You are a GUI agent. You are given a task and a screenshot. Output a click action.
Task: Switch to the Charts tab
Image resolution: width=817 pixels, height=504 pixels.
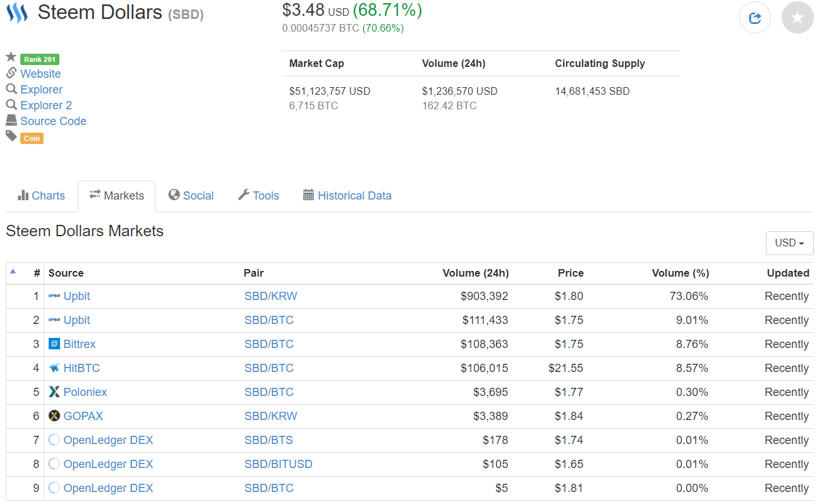(x=41, y=196)
